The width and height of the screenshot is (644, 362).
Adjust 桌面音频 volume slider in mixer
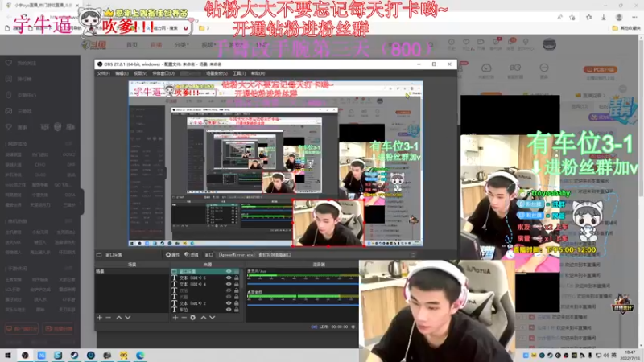(303, 305)
